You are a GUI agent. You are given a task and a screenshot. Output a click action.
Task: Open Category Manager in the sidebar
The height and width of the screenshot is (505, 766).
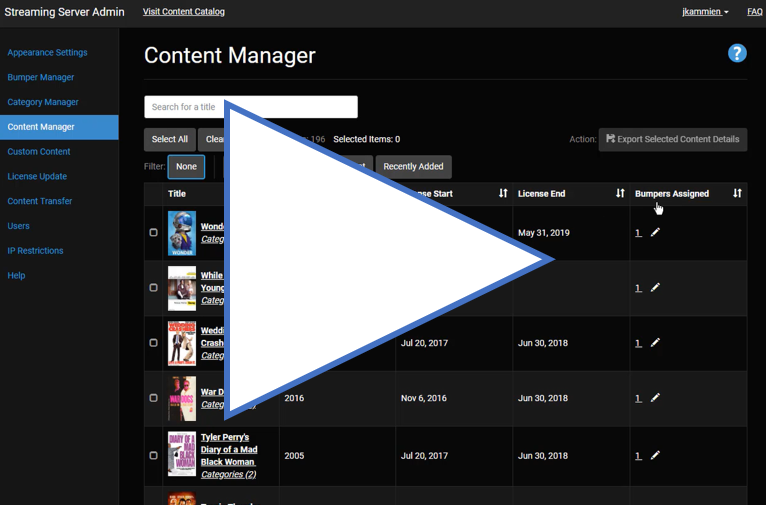(x=43, y=102)
